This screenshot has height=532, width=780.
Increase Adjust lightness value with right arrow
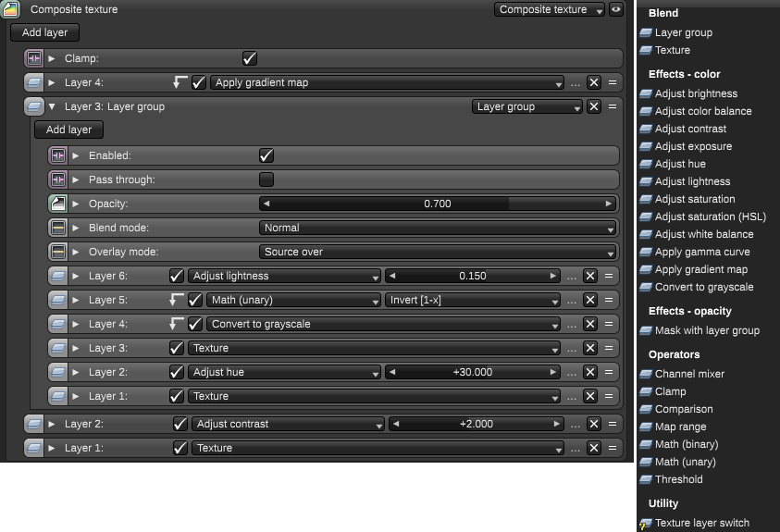pos(552,276)
